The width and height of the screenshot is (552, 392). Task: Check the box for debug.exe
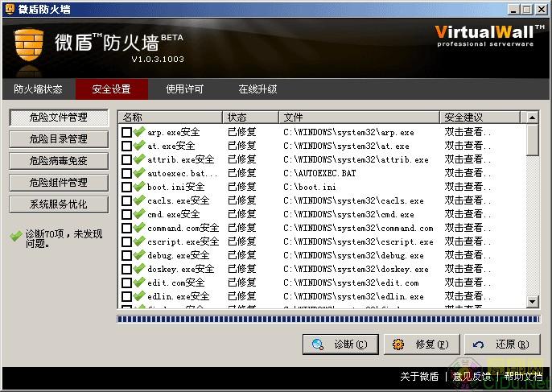(126, 255)
